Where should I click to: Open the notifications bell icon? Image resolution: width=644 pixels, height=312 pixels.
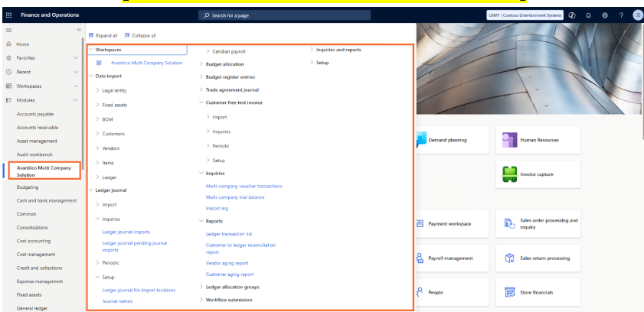pos(588,15)
